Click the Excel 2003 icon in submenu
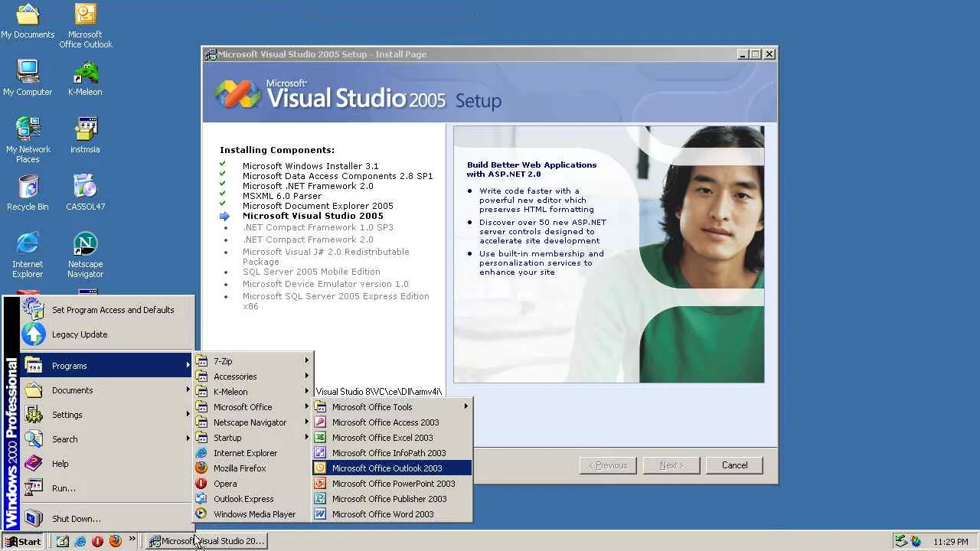Image resolution: width=980 pixels, height=551 pixels. click(320, 437)
